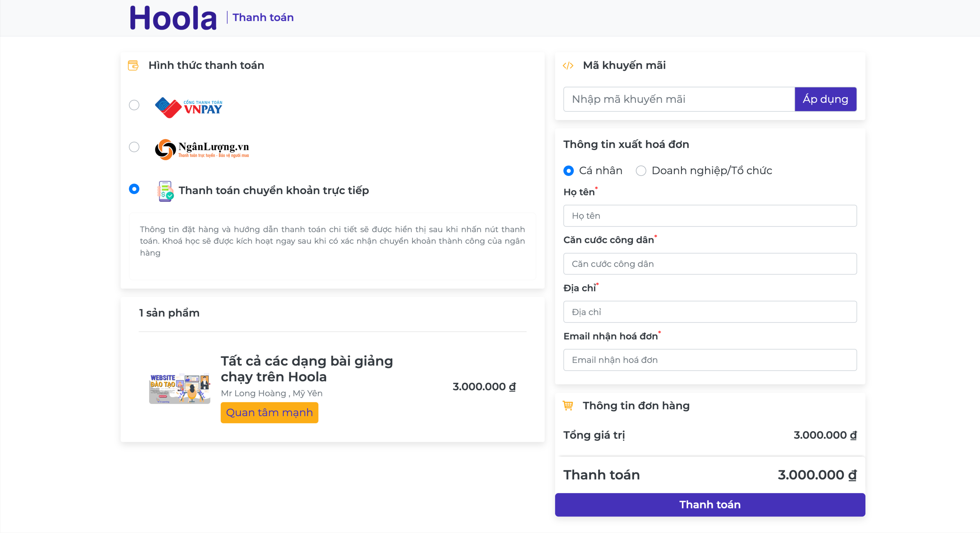Viewport: 980px width, 533px height.
Task: Click the shopping cart order icon
Action: point(568,406)
